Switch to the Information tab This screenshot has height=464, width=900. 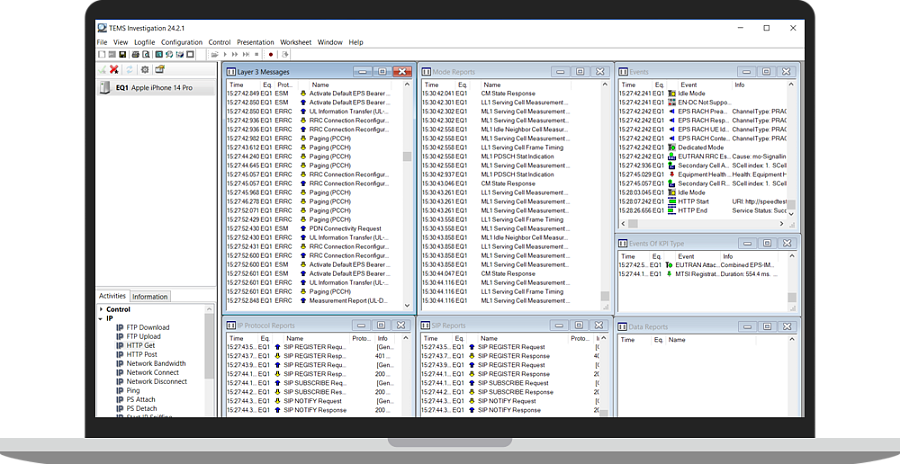[x=149, y=297]
